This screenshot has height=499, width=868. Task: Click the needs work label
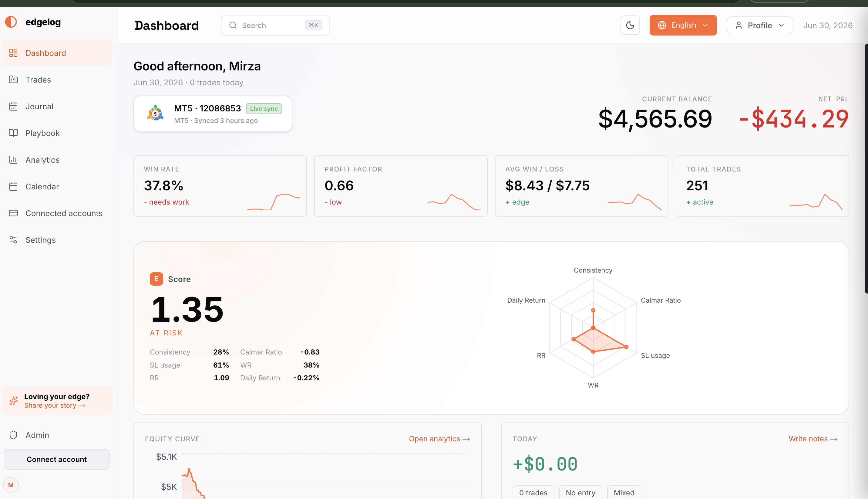click(167, 202)
